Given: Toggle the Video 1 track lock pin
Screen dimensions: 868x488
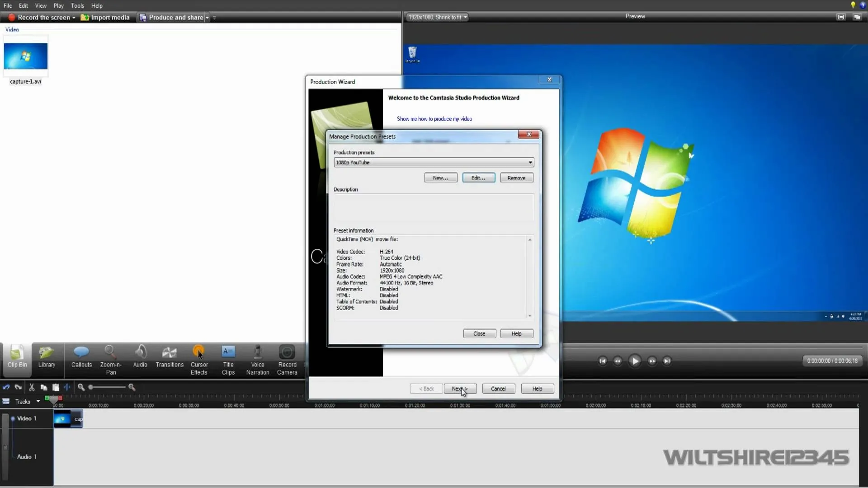Looking at the screenshot, I should click(13, 419).
